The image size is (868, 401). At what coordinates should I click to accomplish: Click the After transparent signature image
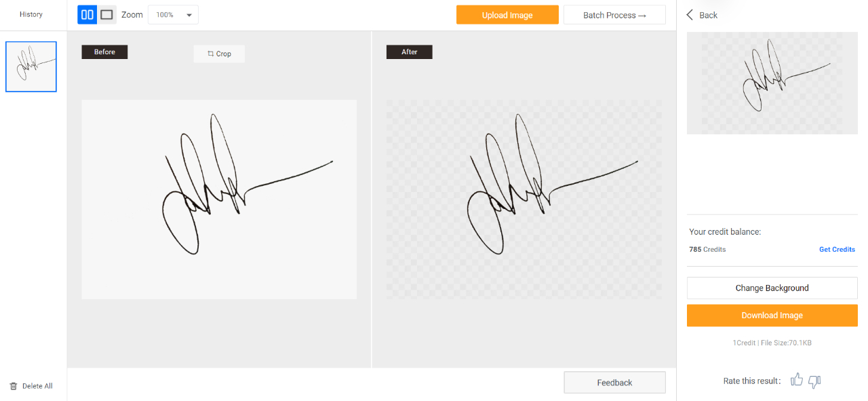(x=524, y=199)
